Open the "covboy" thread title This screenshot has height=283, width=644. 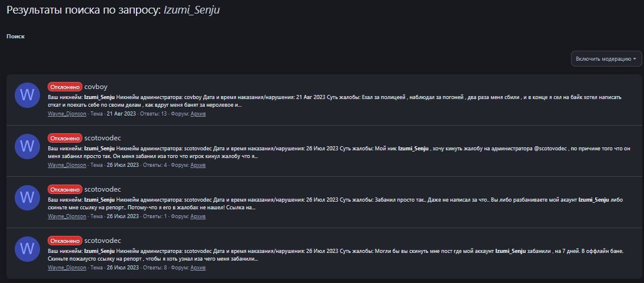pos(96,87)
